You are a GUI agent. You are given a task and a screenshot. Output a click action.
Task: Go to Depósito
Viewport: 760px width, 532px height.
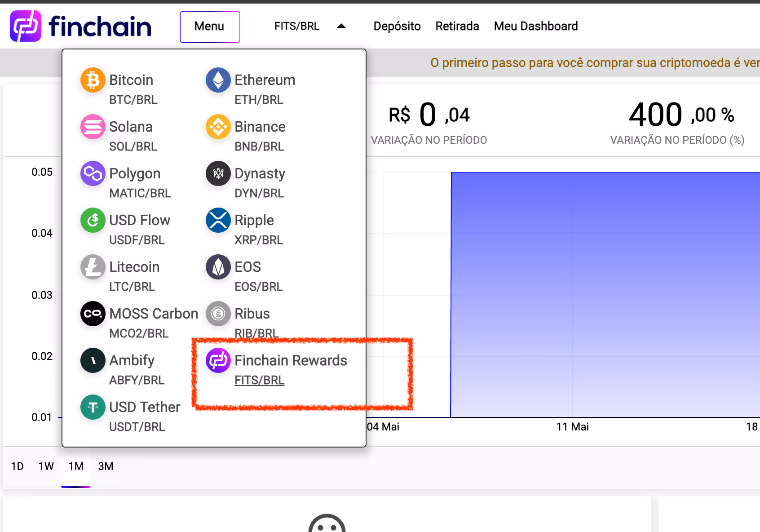pos(397,26)
